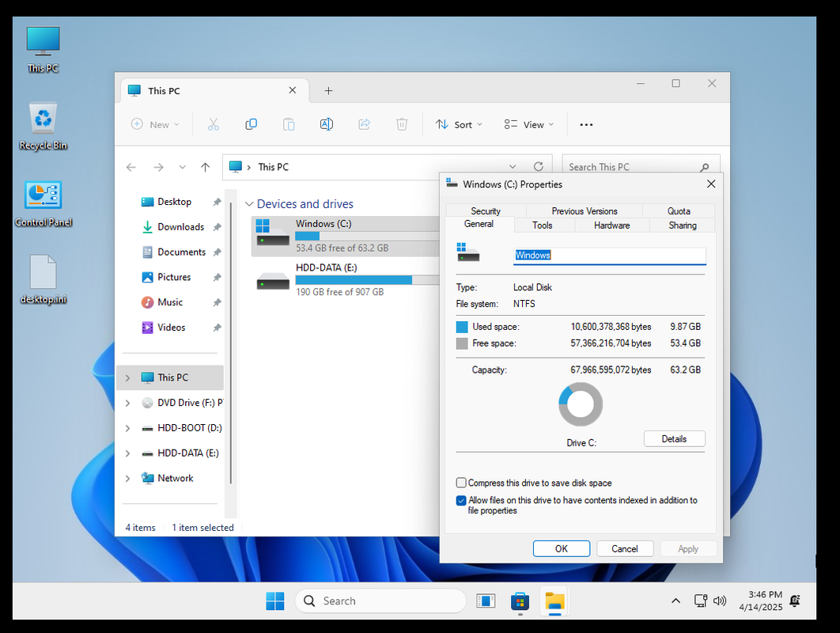Image resolution: width=840 pixels, height=633 pixels.
Task: Click the Copy icon in Explorer toolbar
Action: 251,124
